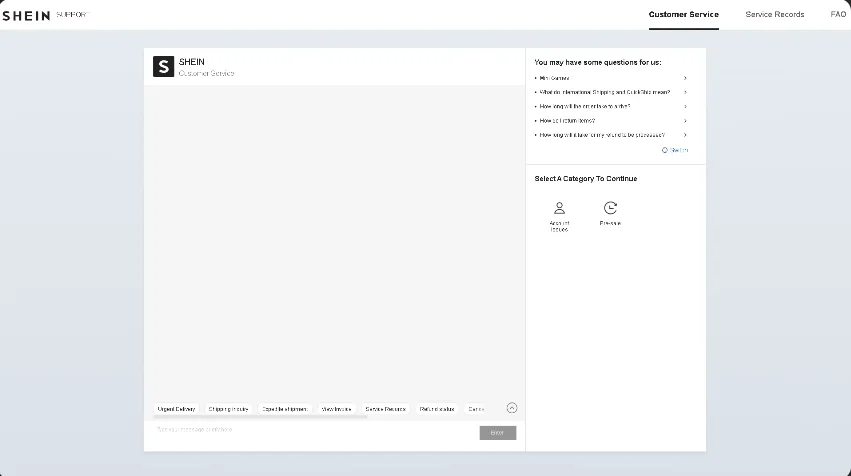Viewport: 851px width, 476px height.
Task: Click the black S avatar in chat header
Action: point(163,66)
